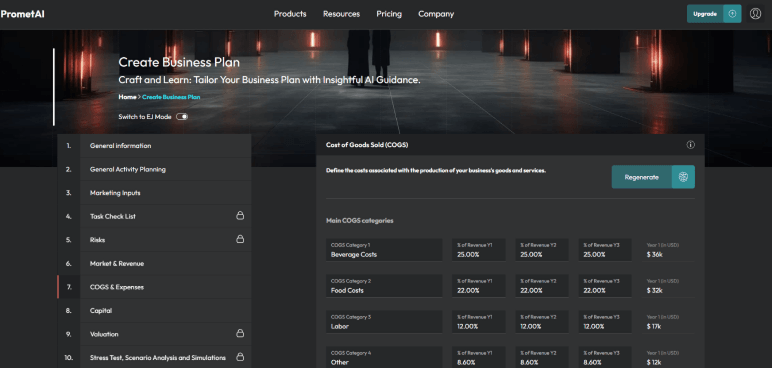Click the $ 17k Year 1 value
The height and width of the screenshot is (368, 772).
[x=654, y=327]
